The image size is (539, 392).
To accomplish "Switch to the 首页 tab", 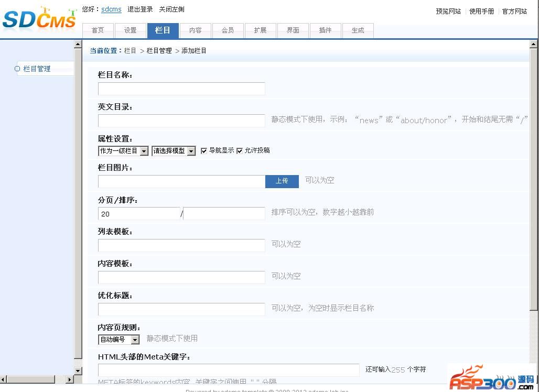I will (98, 30).
